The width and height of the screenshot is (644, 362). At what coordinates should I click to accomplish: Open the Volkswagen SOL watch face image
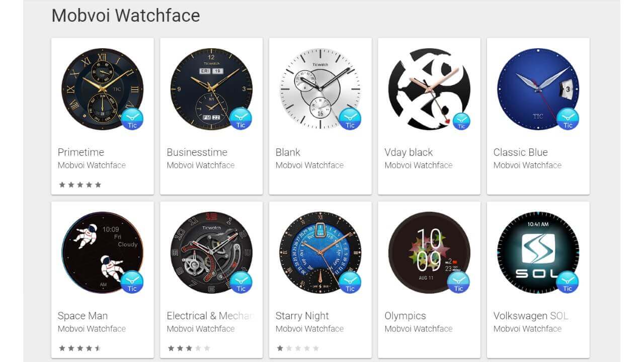point(538,252)
